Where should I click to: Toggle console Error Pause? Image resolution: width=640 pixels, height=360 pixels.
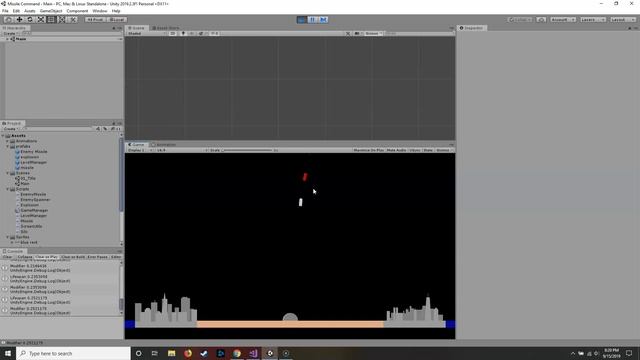(x=98, y=257)
